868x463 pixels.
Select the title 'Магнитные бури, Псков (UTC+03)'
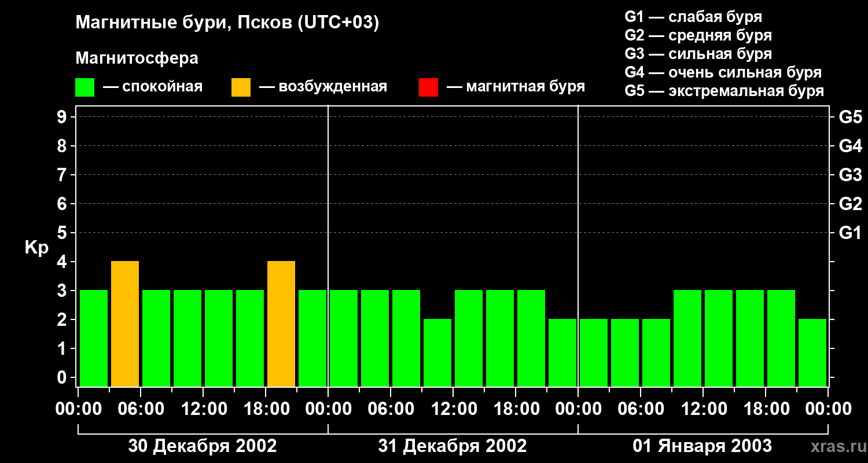227,23
